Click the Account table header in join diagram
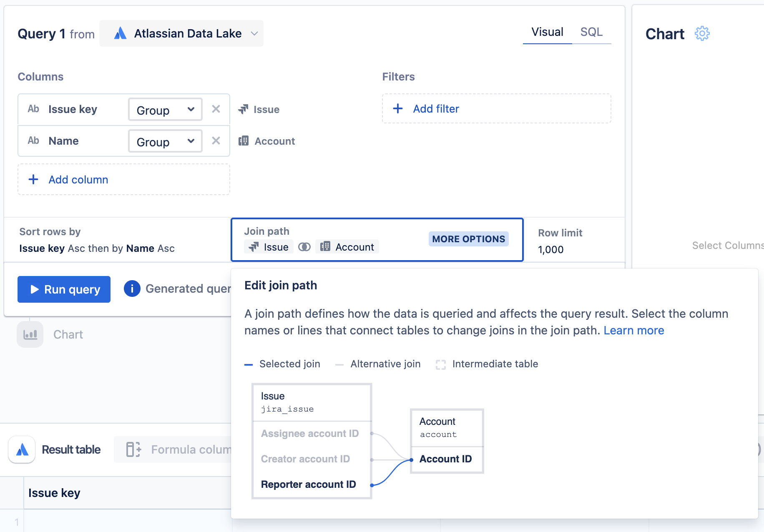 tap(447, 428)
